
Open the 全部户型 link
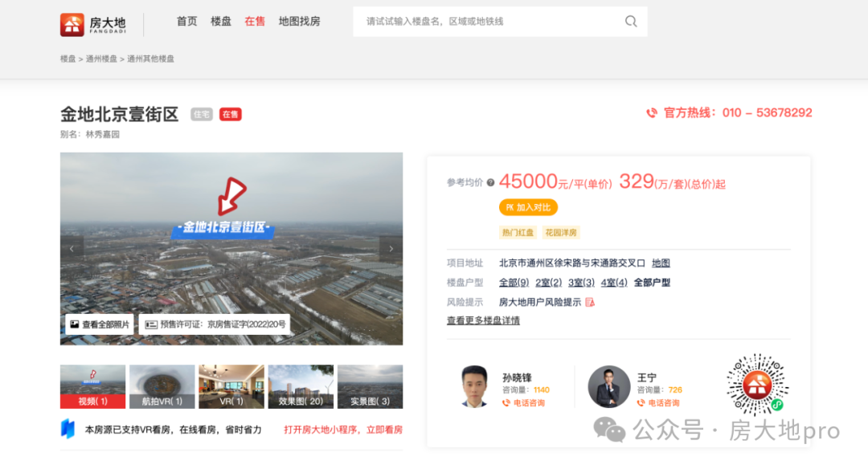(652, 283)
